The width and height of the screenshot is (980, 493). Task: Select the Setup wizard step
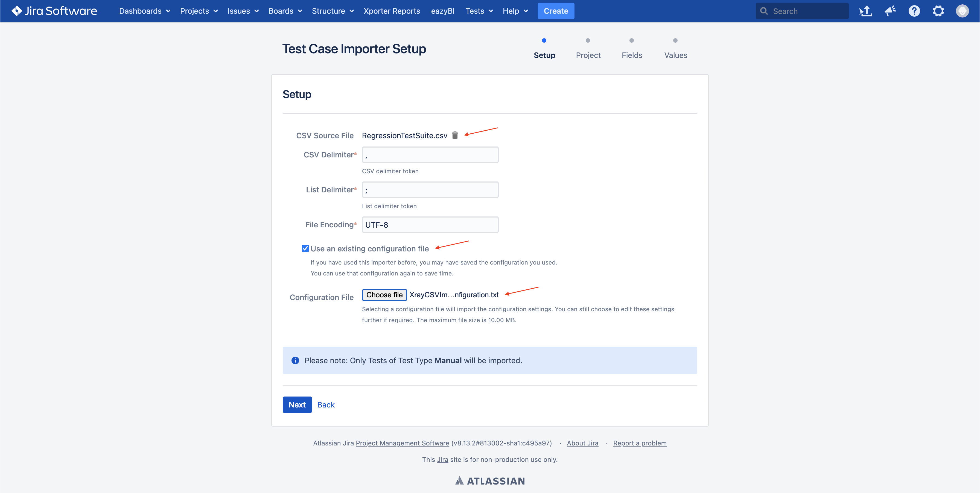point(544,49)
